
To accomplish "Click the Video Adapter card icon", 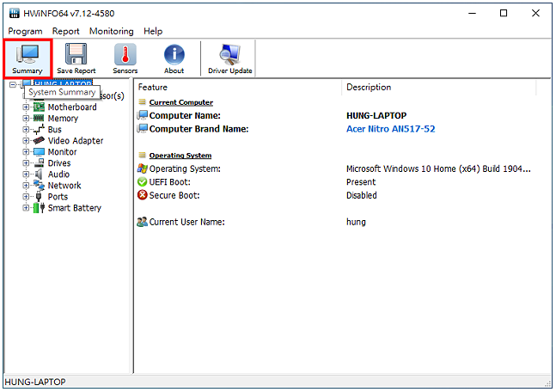I will coord(39,140).
